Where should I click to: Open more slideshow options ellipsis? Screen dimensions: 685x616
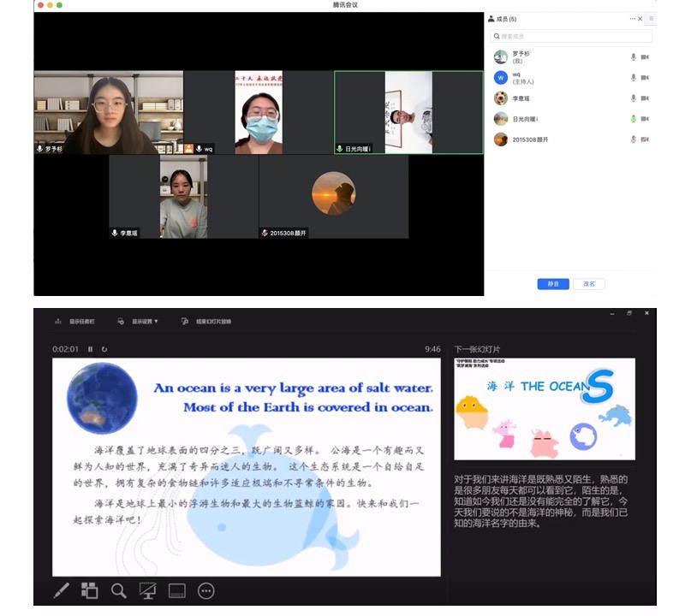[205, 590]
